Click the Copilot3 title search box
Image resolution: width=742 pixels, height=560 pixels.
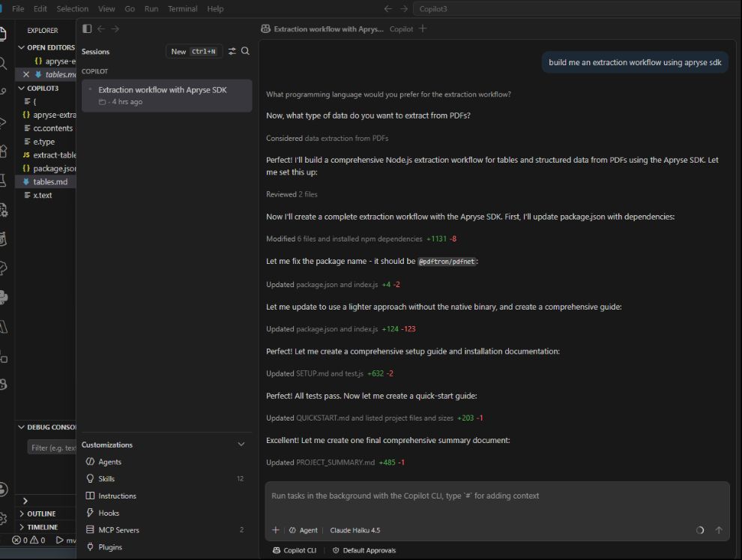click(577, 8)
